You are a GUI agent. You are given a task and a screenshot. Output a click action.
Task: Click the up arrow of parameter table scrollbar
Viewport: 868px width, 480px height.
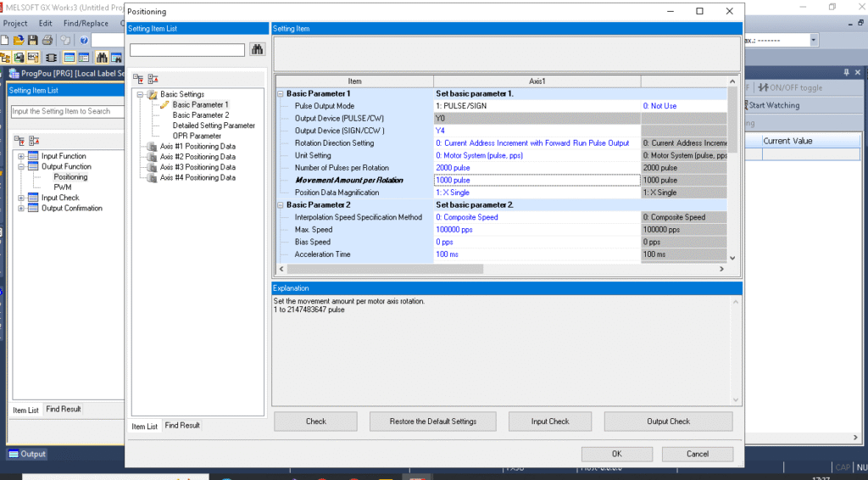(732, 81)
